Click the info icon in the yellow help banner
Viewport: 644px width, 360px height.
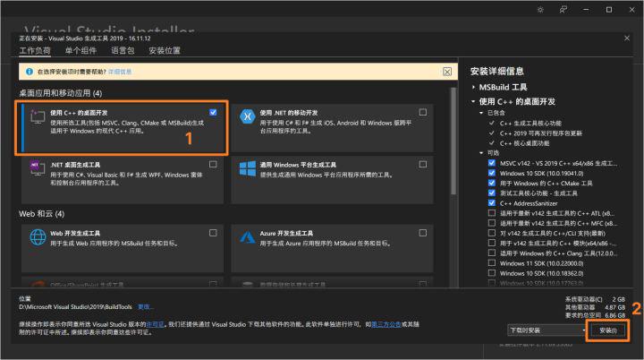click(x=30, y=72)
